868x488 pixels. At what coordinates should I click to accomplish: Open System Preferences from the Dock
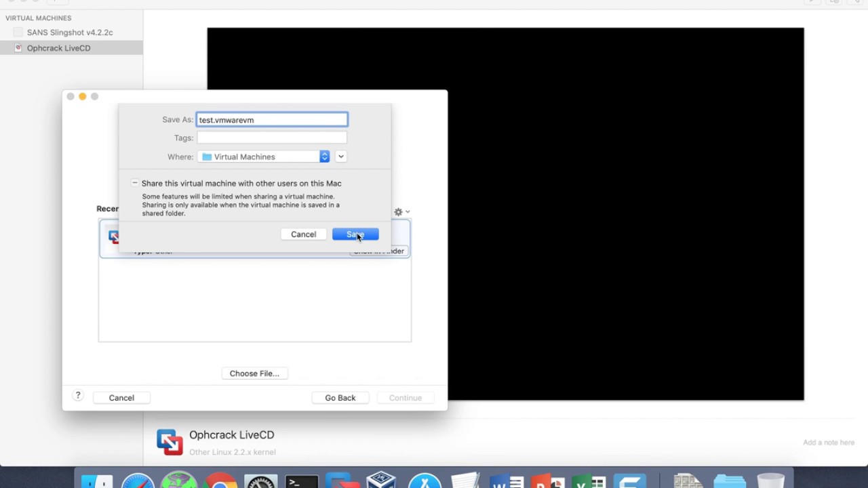(261, 481)
